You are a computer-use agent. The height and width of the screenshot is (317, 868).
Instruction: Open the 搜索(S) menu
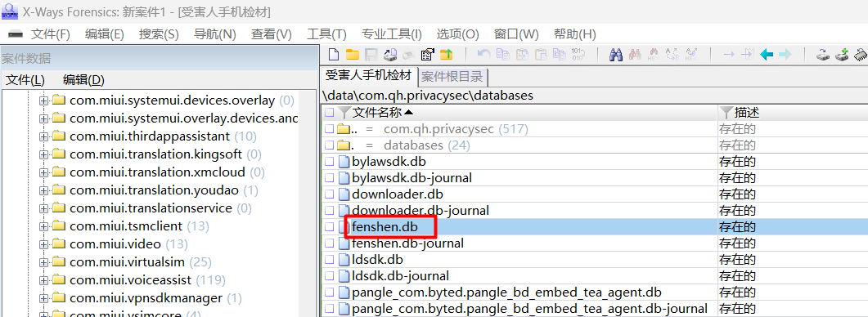click(159, 34)
